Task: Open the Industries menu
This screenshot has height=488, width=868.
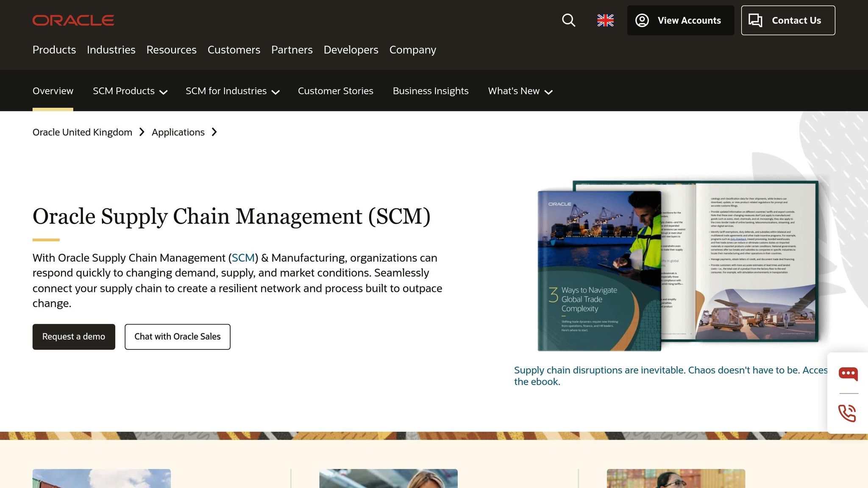Action: [111, 50]
